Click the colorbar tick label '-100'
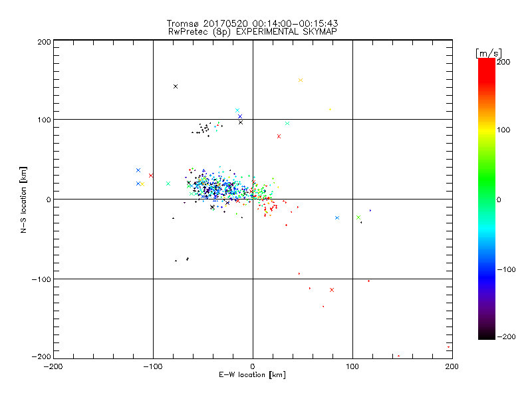 pyautogui.click(x=506, y=269)
